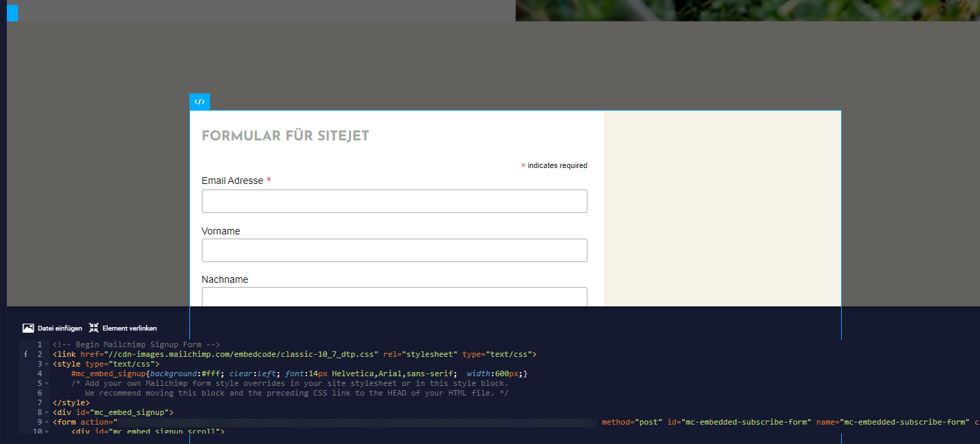Click the photo thumbnail at top right
Viewport: 980px width, 444px height.
[x=748, y=10]
